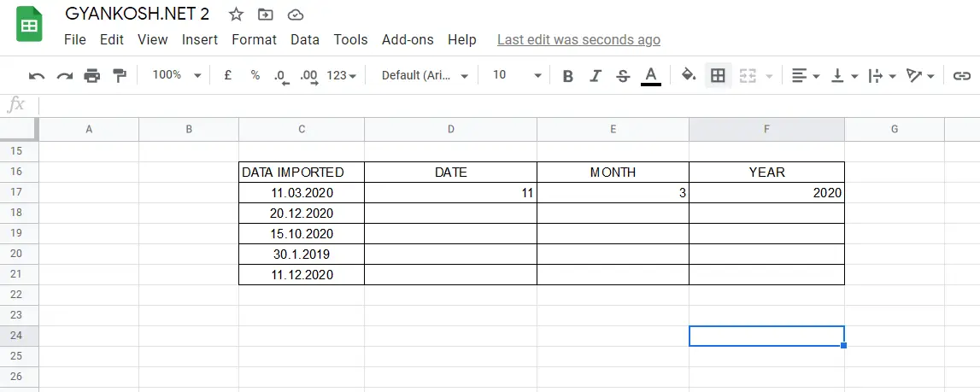Click the undo arrow icon

[37, 76]
